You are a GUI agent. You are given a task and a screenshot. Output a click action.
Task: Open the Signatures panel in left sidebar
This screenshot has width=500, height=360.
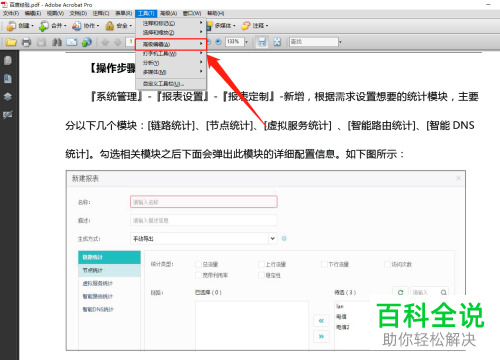(8, 115)
